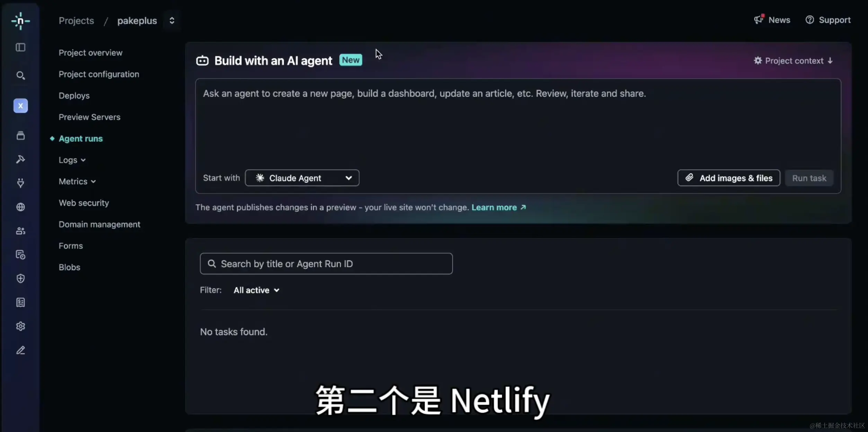This screenshot has width=868, height=432.
Task: Open the globe domains sidebar icon
Action: [x=20, y=207]
